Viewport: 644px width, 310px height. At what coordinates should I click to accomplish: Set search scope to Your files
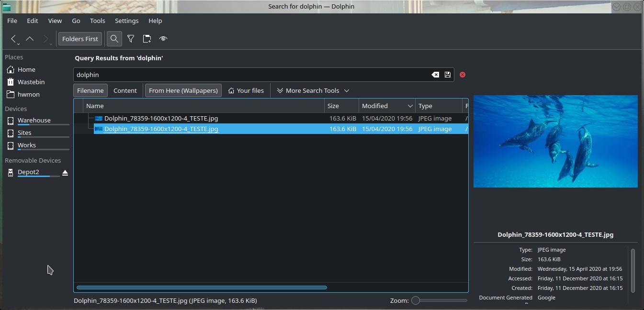(246, 90)
